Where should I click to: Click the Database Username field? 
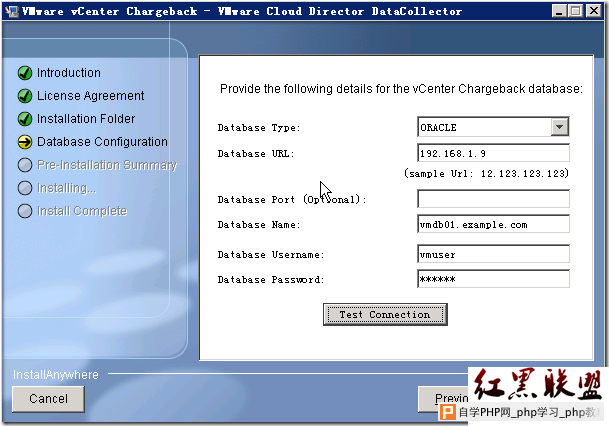click(493, 254)
